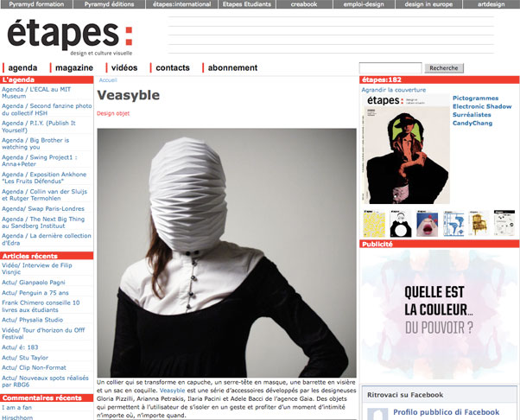Image resolution: width=520 pixels, height=420 pixels.
Task: Open Agenda/ Swap Paris-Londres link
Action: tap(43, 208)
